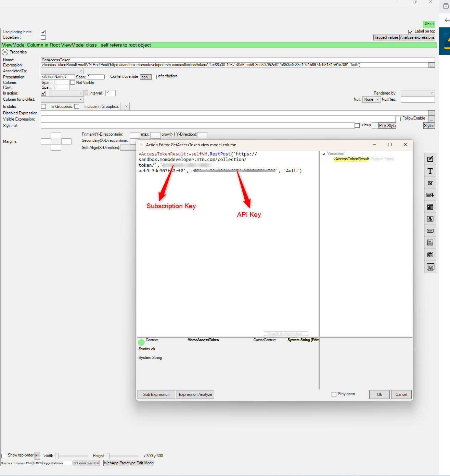
Task: Toggle the Use placing hints checkbox
Action: pyautogui.click(x=43, y=32)
